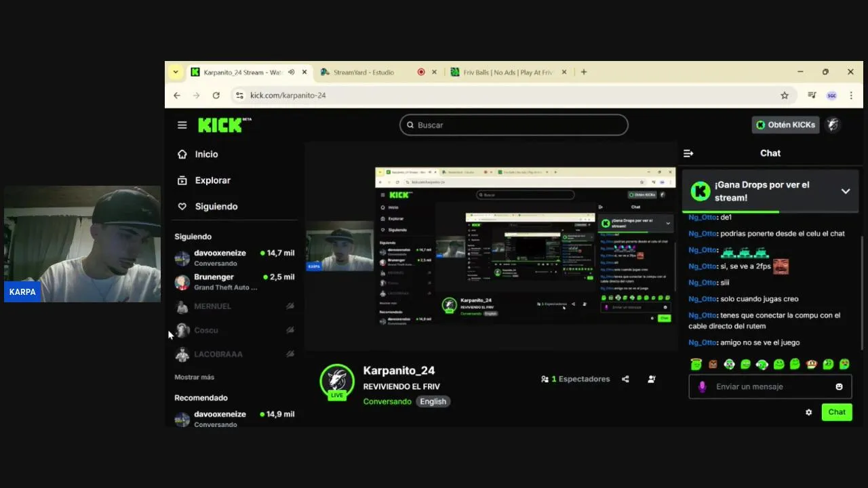The width and height of the screenshot is (868, 488).
Task: Switch to Friv Balls tab
Action: 509,72
